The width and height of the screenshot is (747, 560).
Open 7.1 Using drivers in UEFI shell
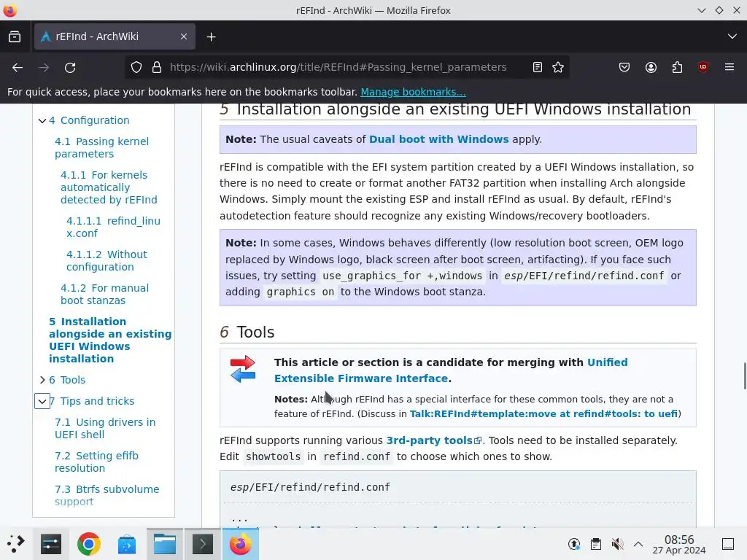(x=105, y=428)
